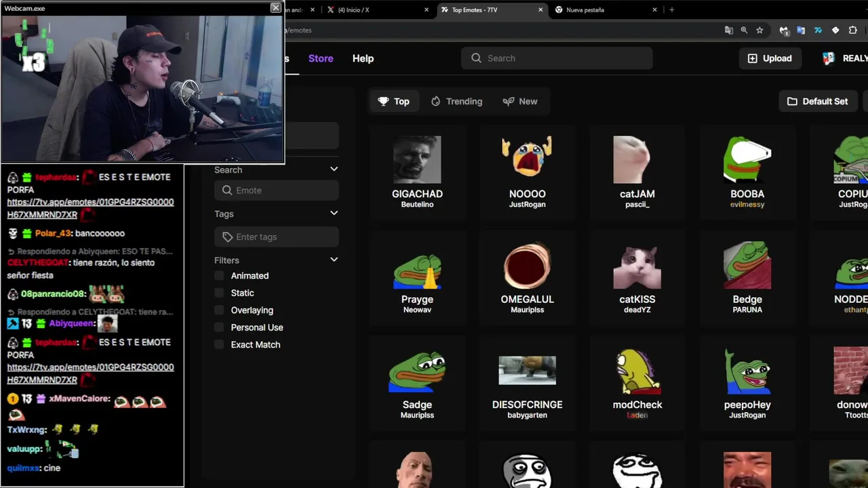Switch to the Nueva pestaña browser tab
Image resolution: width=868 pixels, height=488 pixels.
coord(605,9)
